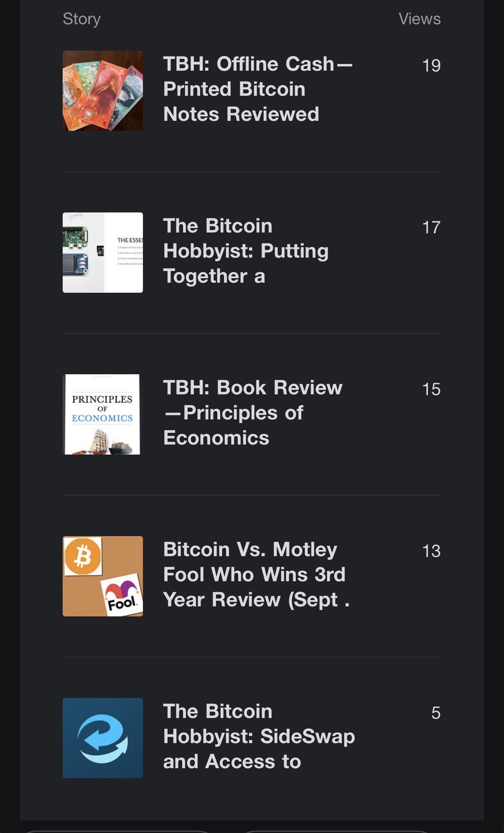Open the Offline Cash banknotes thumbnail
The height and width of the screenshot is (833, 504).
pos(103,91)
